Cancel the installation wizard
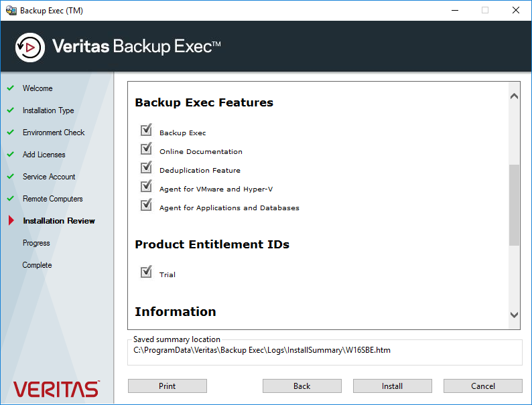 pyautogui.click(x=483, y=386)
